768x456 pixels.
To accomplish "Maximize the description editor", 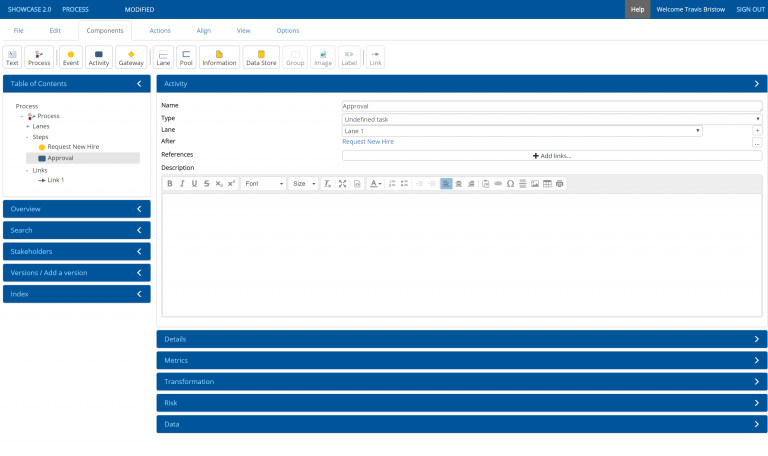I will pyautogui.click(x=342, y=184).
